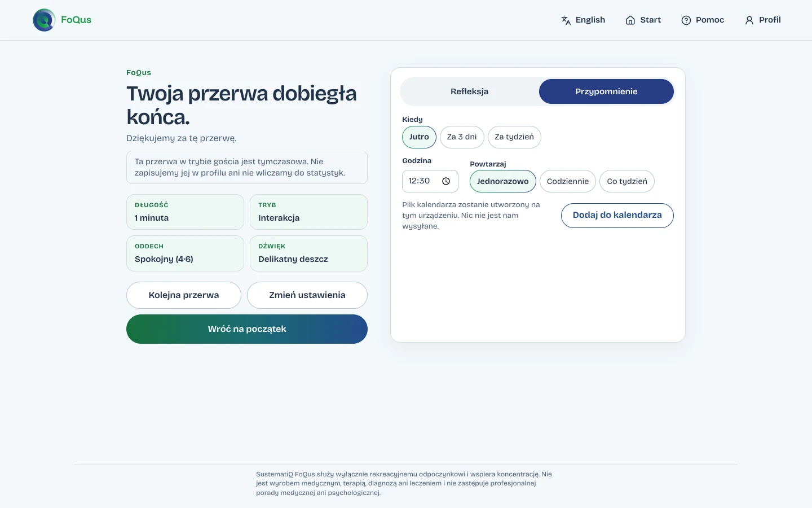Click the Godzina label

tap(417, 161)
